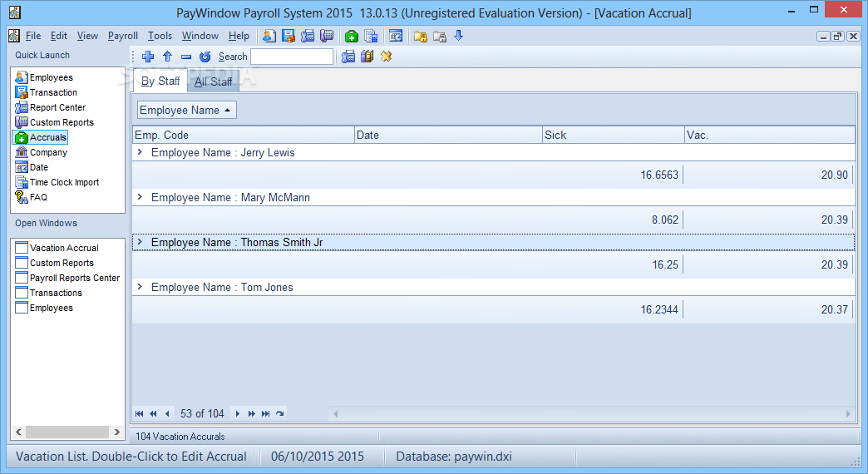Expand the Thomas Smith Jr employee group

tap(140, 241)
